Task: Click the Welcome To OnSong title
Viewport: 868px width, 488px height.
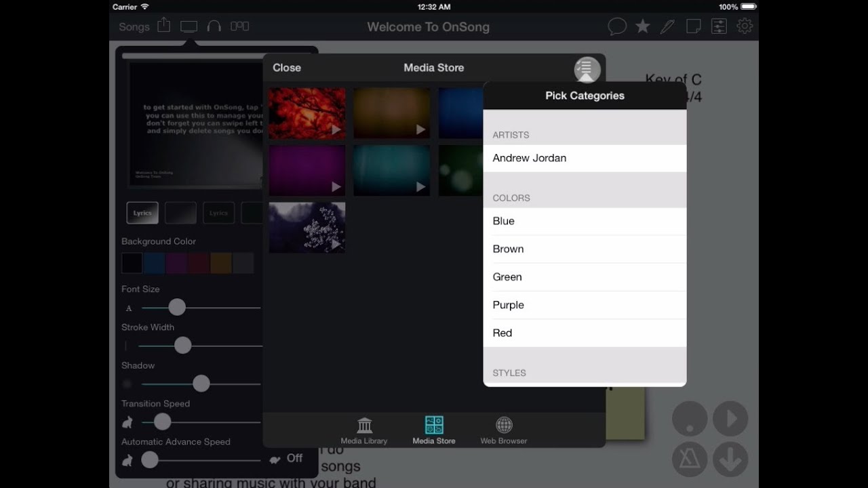Action: [428, 27]
